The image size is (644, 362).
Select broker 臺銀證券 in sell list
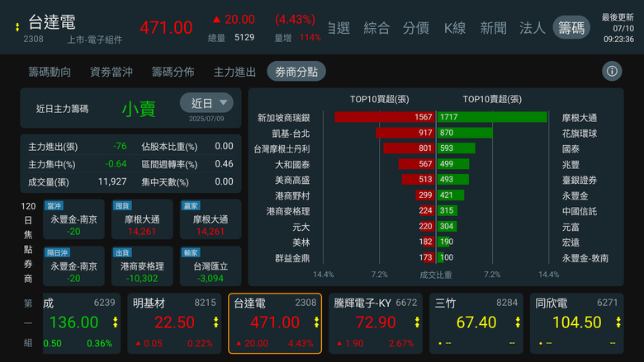[x=580, y=181]
